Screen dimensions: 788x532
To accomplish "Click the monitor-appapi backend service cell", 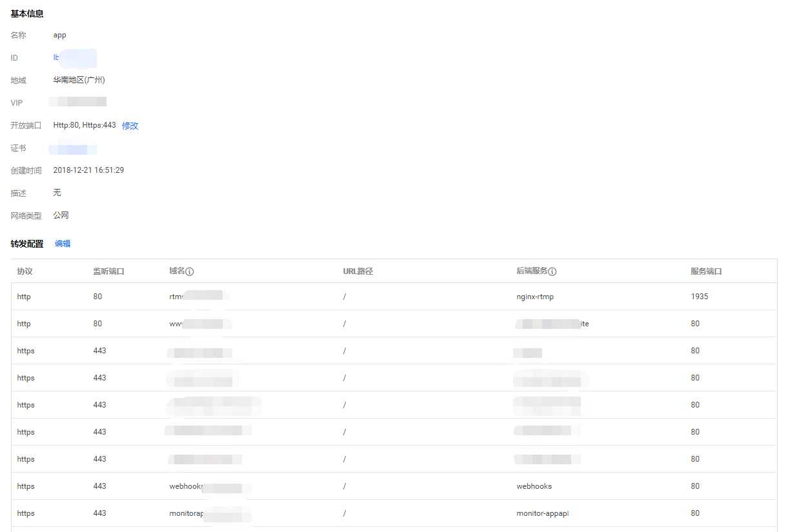I will pyautogui.click(x=542, y=513).
